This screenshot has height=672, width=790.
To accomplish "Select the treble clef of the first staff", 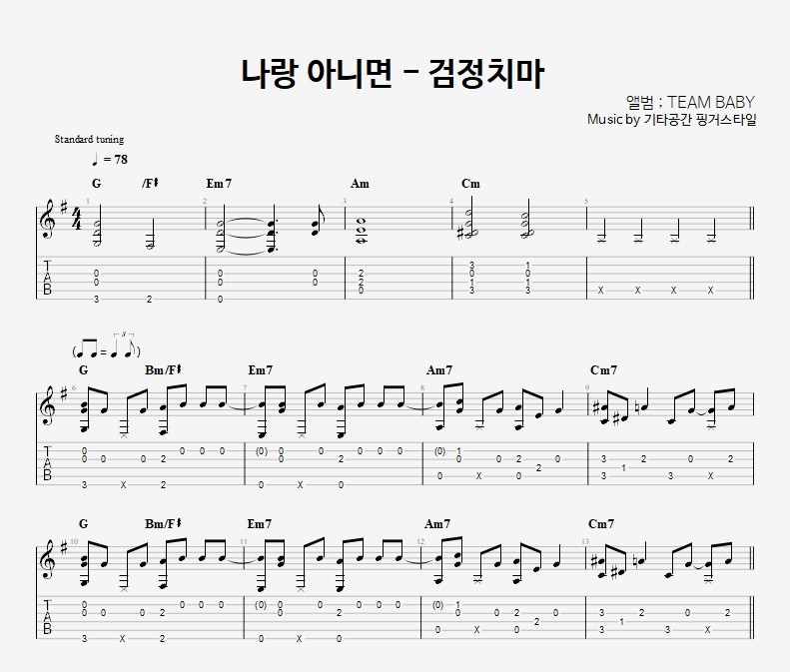I will click(x=48, y=219).
